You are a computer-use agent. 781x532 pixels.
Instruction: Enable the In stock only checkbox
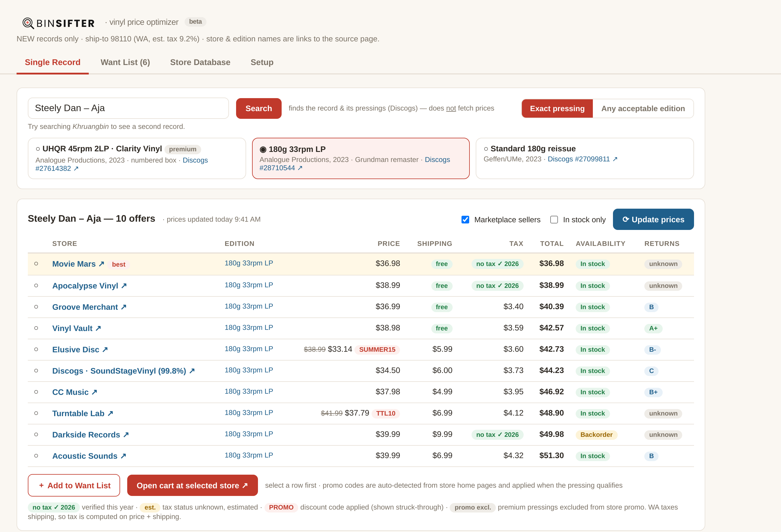pos(554,220)
